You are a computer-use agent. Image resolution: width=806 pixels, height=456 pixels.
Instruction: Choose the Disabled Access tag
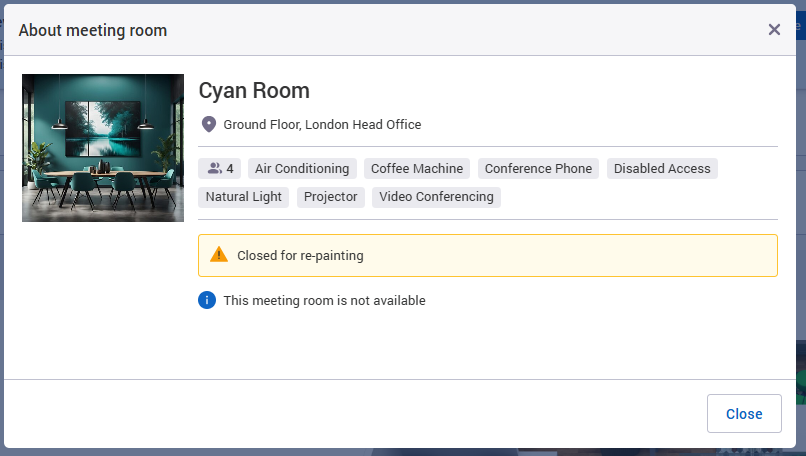[662, 169]
